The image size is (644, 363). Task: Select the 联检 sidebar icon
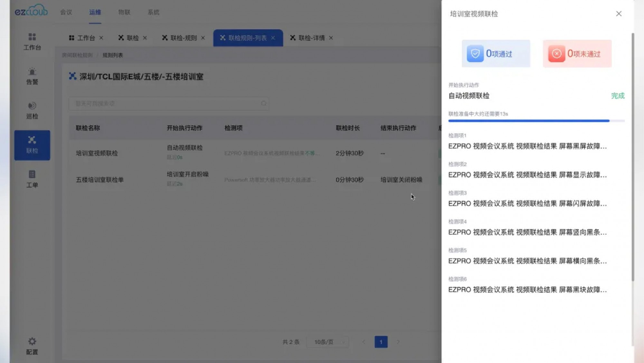(32, 145)
